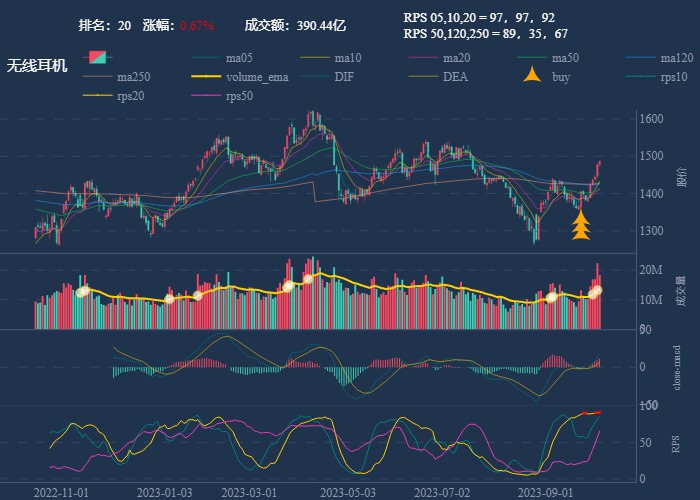
Task: Click the 无线耳机 chart title
Action: tap(37, 66)
